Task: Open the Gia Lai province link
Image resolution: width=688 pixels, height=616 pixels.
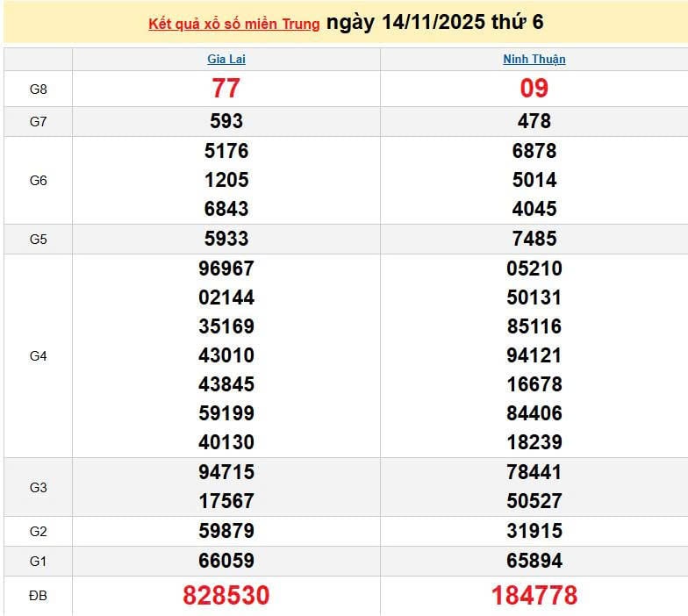Action: tap(226, 60)
